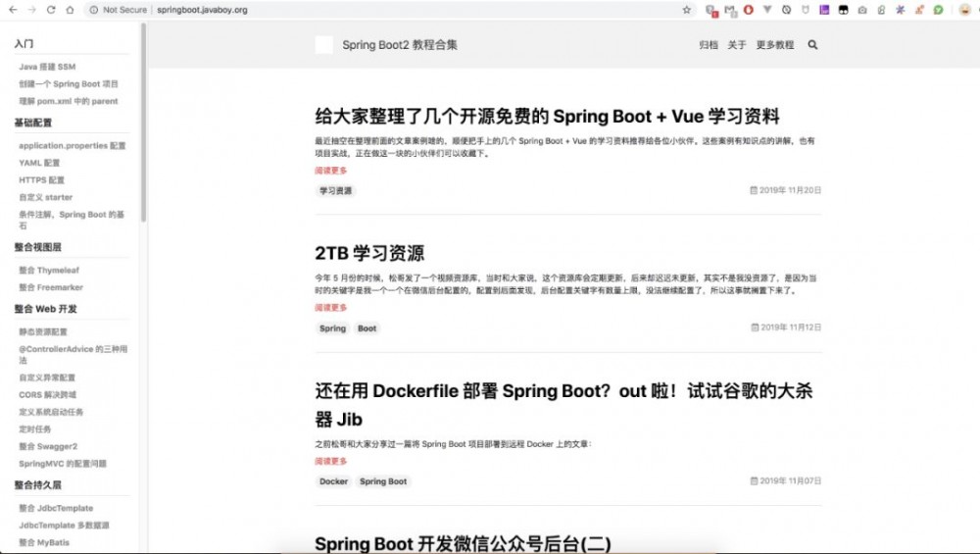Click the purple square extension icon
980x554 pixels.
pos(824,10)
